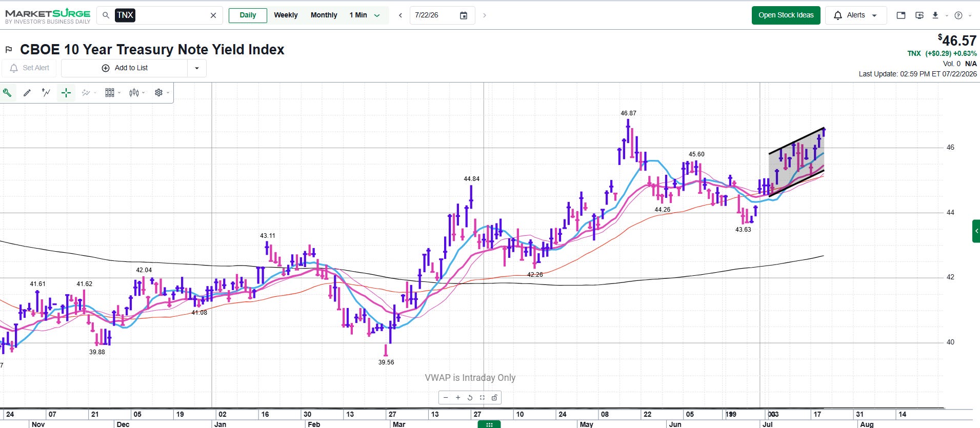Expand the intraday interval chevron
The height and width of the screenshot is (428, 980).
(x=377, y=15)
